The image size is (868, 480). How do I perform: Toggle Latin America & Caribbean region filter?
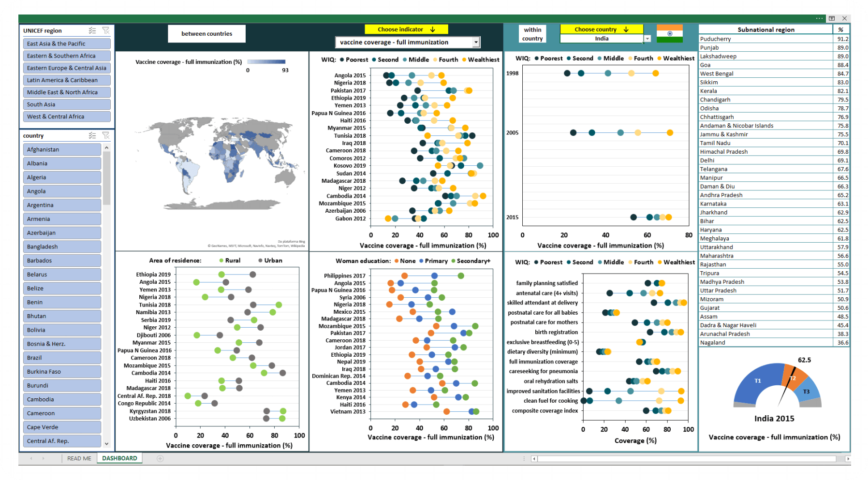pyautogui.click(x=67, y=80)
